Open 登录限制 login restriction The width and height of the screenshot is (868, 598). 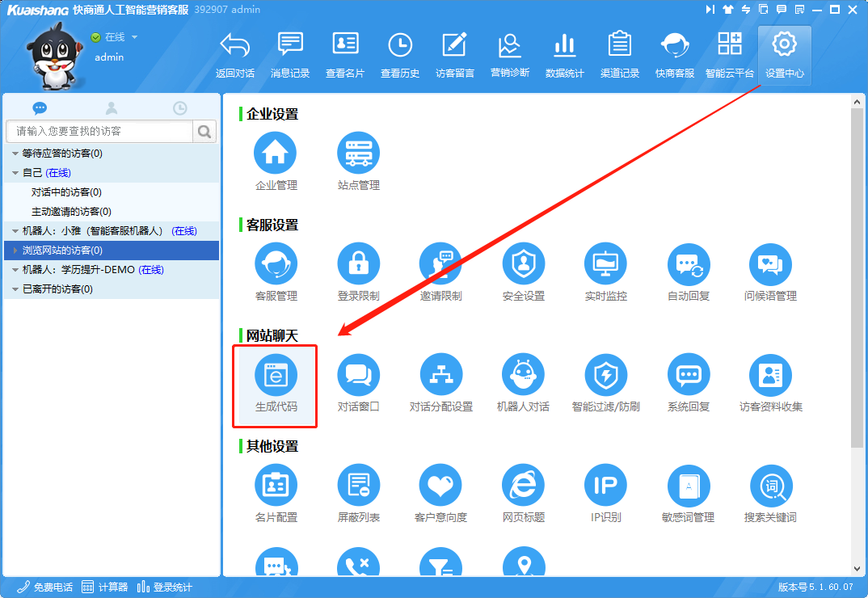click(x=358, y=272)
